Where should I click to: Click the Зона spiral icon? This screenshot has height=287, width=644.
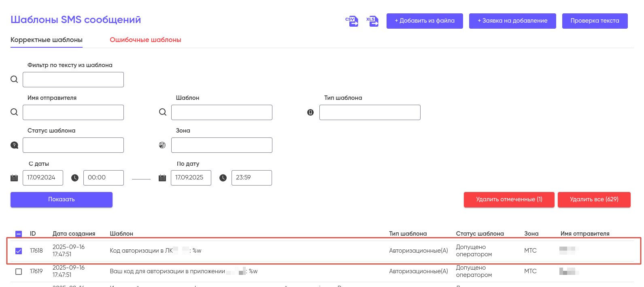click(162, 145)
